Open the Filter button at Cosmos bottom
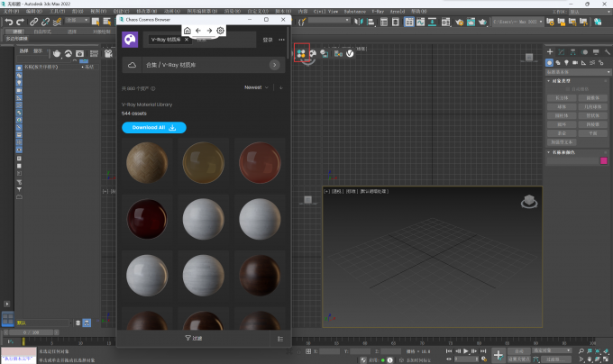 pos(194,338)
